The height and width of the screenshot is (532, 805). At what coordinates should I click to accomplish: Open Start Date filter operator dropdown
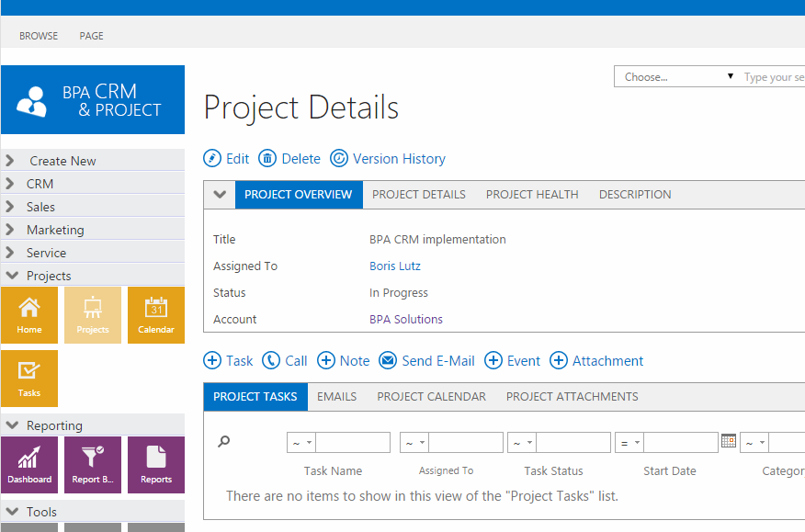pos(629,443)
